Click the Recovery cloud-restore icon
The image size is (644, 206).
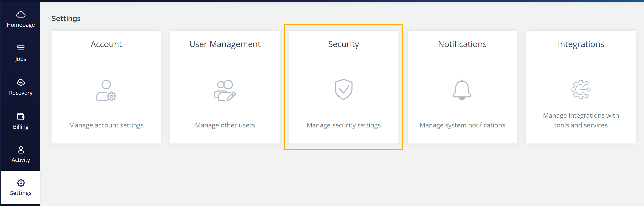[x=21, y=83]
